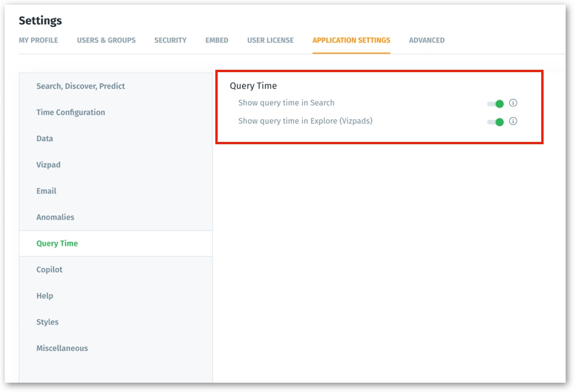Select the Embed tab
This screenshot has width=575, height=392.
[216, 40]
